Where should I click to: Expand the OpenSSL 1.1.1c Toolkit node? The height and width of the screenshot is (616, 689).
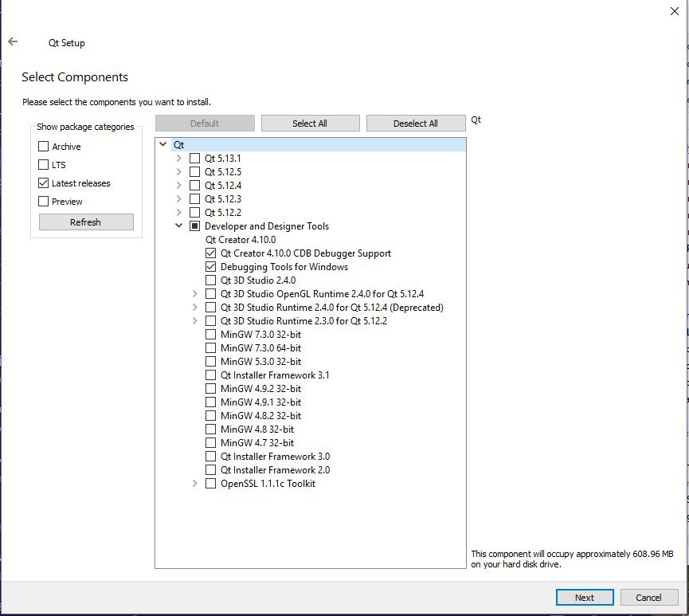point(194,483)
